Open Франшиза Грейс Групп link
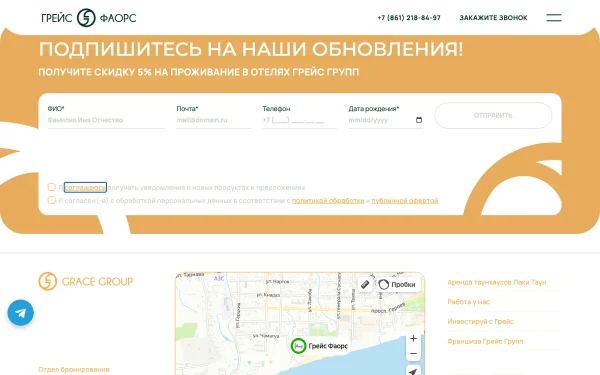This screenshot has height=375, width=600. coord(485,341)
